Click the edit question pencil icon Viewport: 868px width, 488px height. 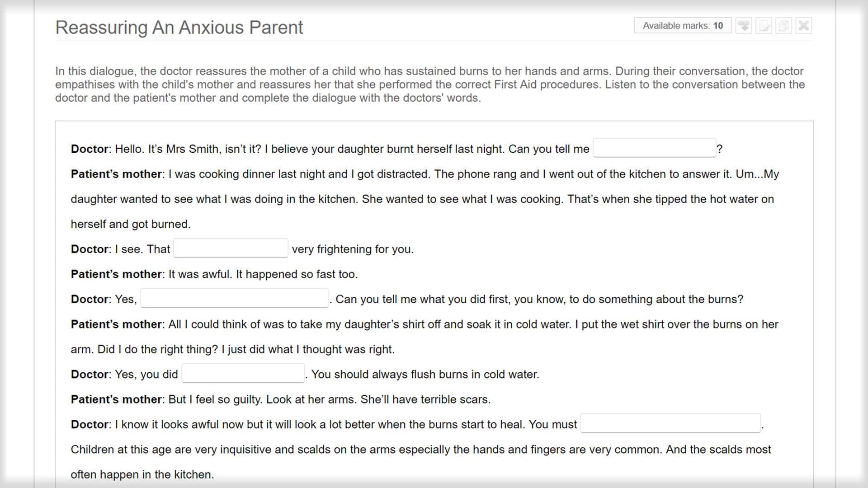pyautogui.click(x=764, y=26)
